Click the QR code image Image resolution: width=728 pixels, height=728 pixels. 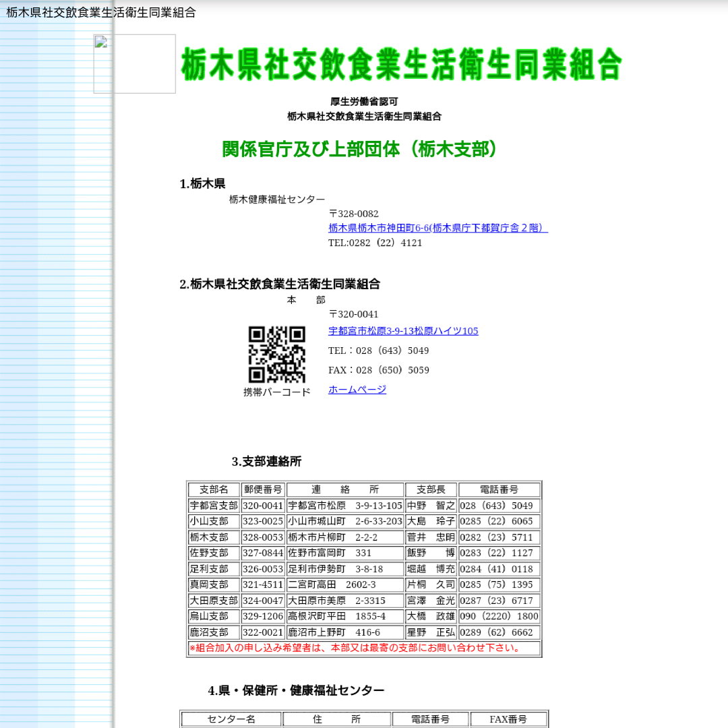click(276, 355)
